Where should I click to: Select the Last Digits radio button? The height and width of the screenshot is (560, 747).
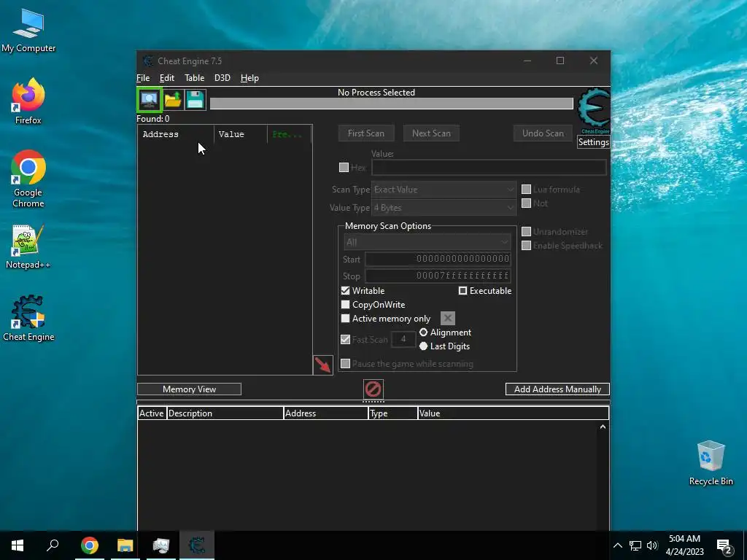[423, 346]
